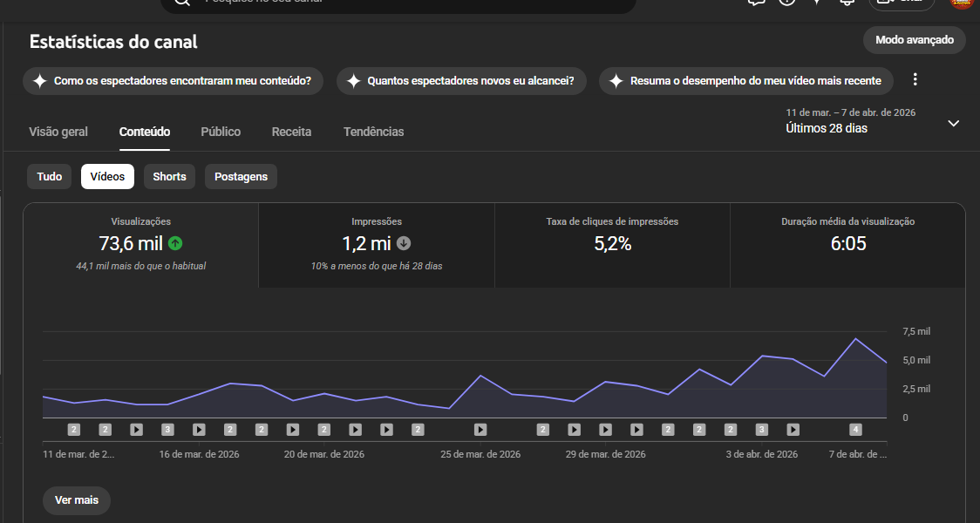This screenshot has height=523, width=980.
Task: Switch to the Visão geral tab
Action: (58, 132)
